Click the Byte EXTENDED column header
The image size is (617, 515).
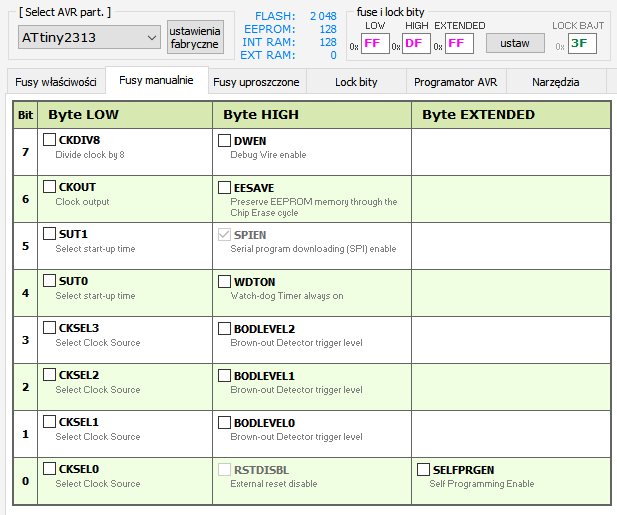click(x=511, y=114)
